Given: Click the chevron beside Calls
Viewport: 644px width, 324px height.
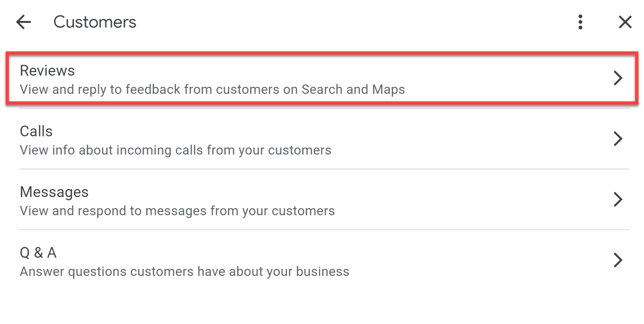Looking at the screenshot, I should pyautogui.click(x=618, y=139).
